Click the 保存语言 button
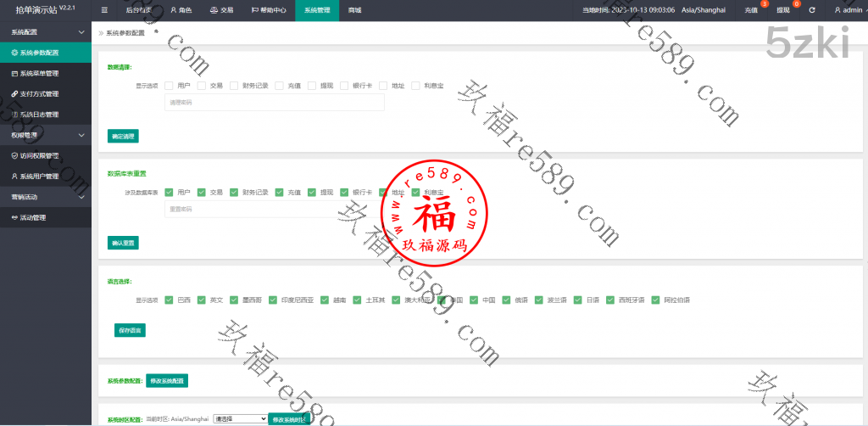Viewport: 868px width, 426px height. (x=130, y=330)
